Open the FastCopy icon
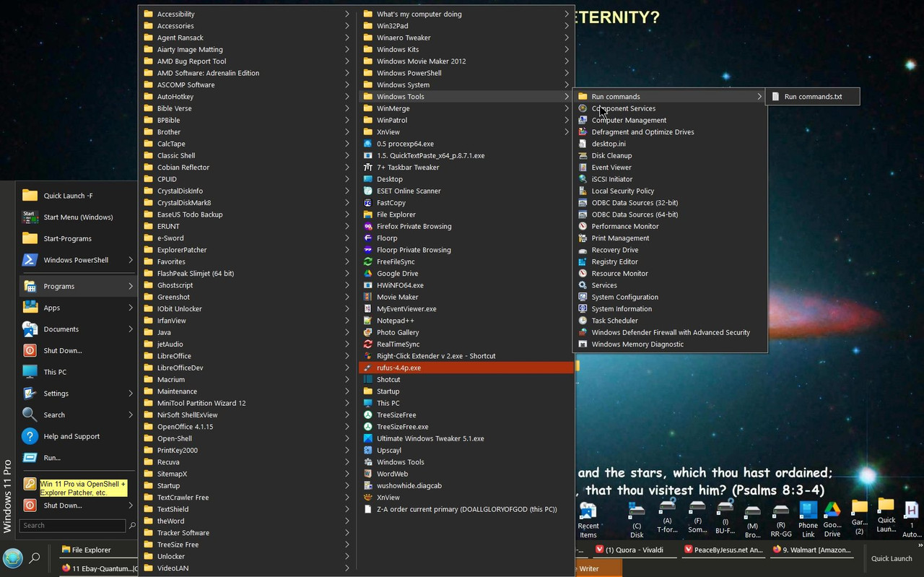Image resolution: width=924 pixels, height=577 pixels. point(368,203)
